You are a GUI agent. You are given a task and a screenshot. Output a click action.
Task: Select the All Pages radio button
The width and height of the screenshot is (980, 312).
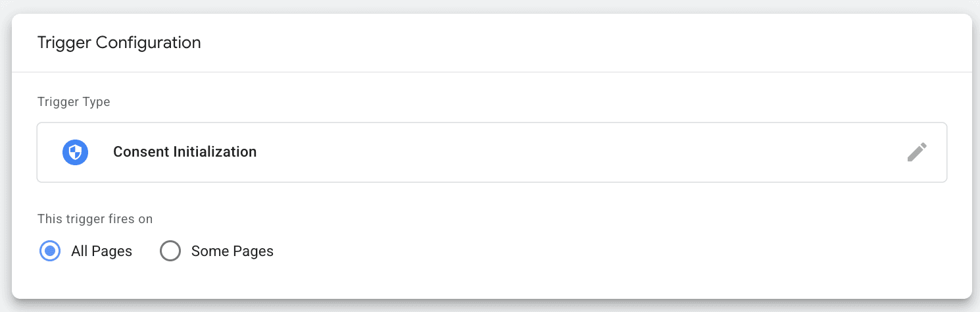pos(50,251)
